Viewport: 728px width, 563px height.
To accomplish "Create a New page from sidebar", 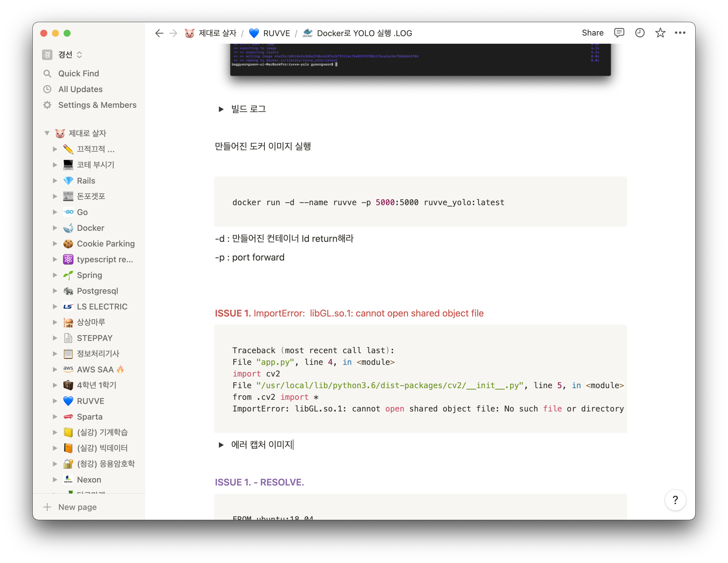I will tap(77, 507).
